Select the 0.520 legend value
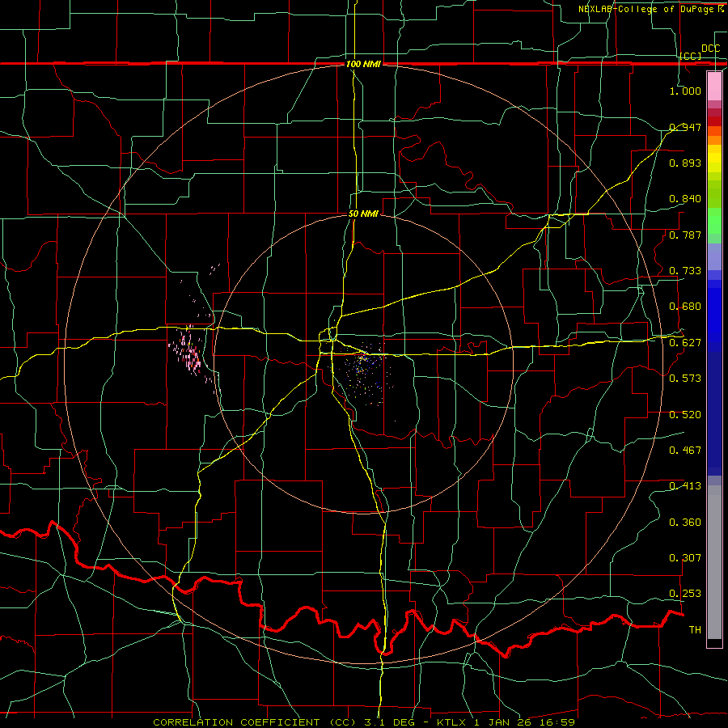Screen dimensions: 728x728 pyautogui.click(x=685, y=415)
